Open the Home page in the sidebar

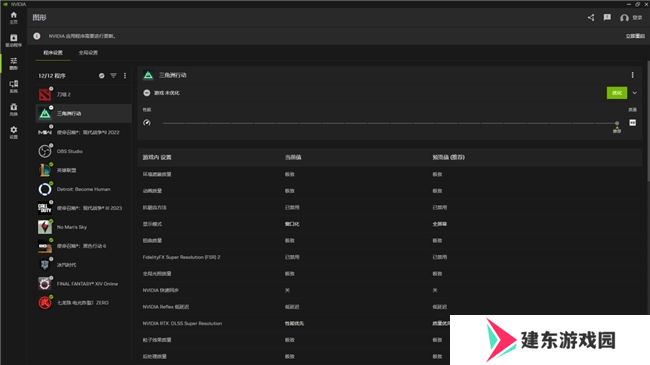coord(14,17)
